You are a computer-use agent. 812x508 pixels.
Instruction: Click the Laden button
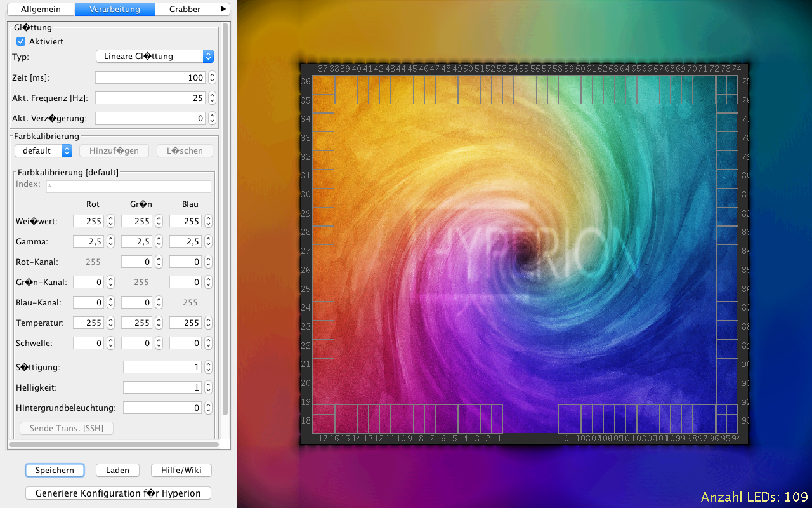point(117,471)
